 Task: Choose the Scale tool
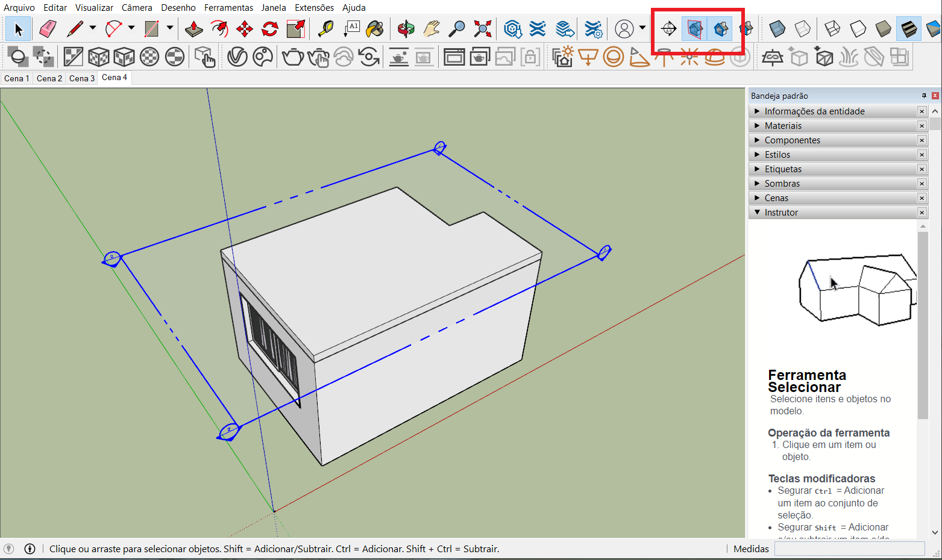pos(296,29)
